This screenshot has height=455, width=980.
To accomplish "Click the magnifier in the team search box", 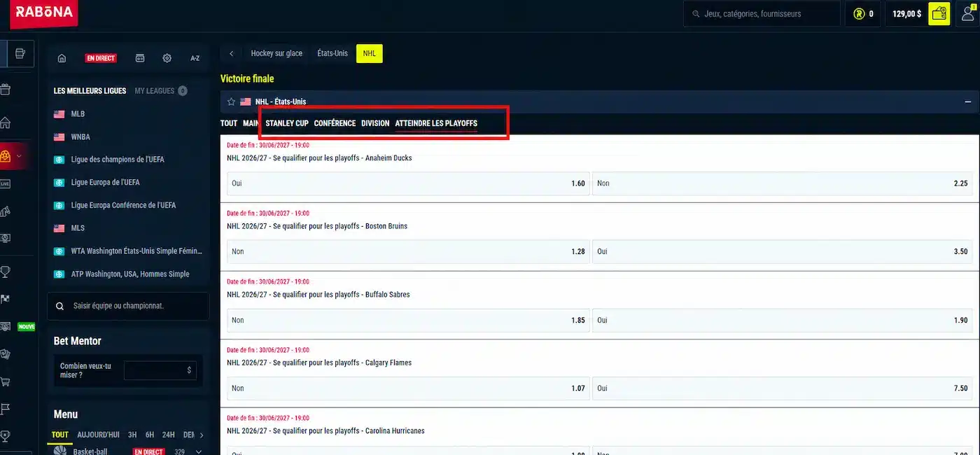I will tap(61, 306).
